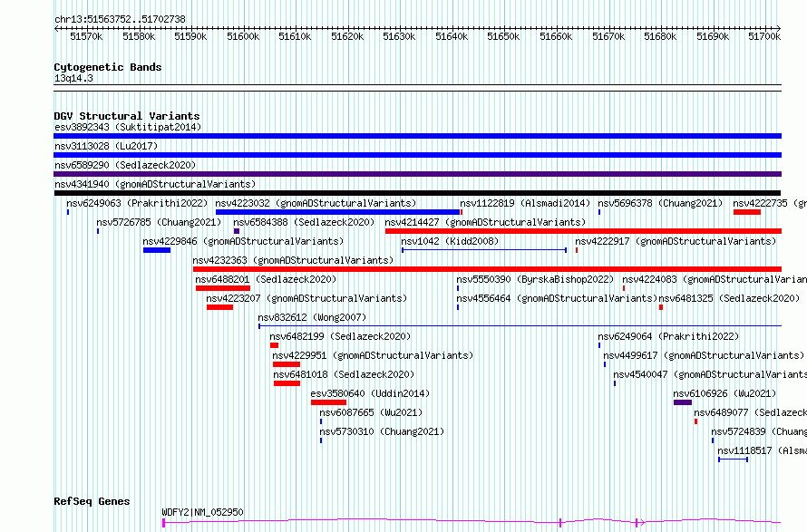Open nsv4229951 gnomADStructuralVariants label
Image resolution: width=807 pixels, height=532 pixels.
pyautogui.click(x=373, y=355)
